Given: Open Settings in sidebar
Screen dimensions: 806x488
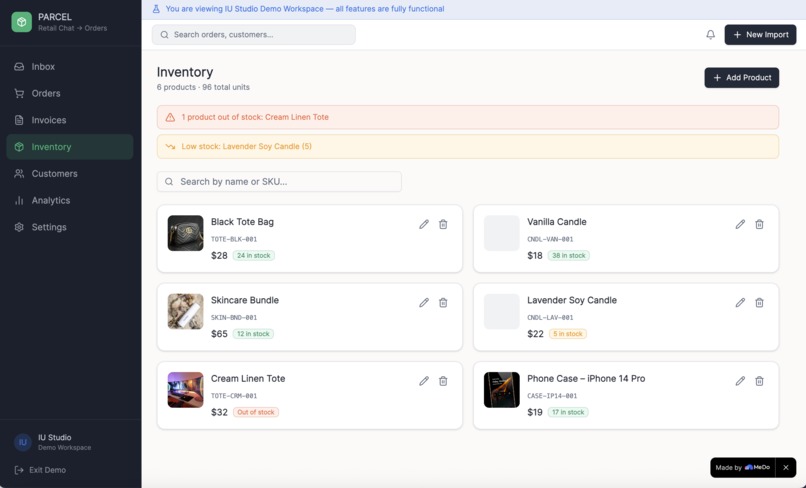Looking at the screenshot, I should click(x=70, y=227).
